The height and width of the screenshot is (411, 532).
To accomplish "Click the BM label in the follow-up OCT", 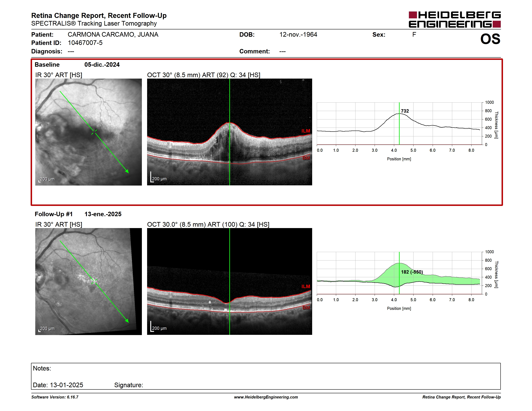I will pyautogui.click(x=306, y=308).
